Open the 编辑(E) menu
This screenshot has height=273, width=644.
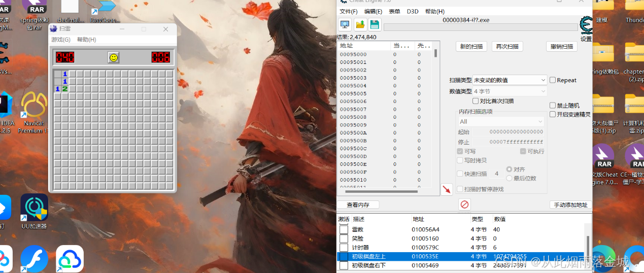point(373,11)
